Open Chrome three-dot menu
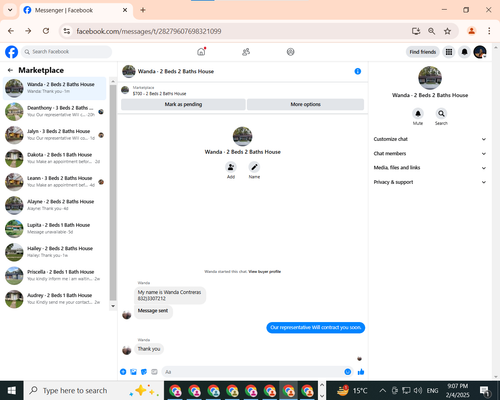This screenshot has width=500, height=400. pyautogui.click(x=489, y=31)
